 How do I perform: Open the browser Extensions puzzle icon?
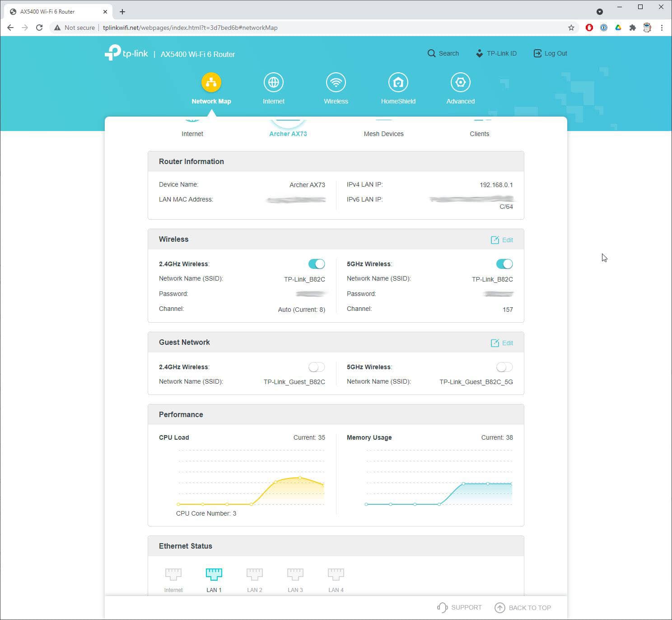tap(633, 28)
